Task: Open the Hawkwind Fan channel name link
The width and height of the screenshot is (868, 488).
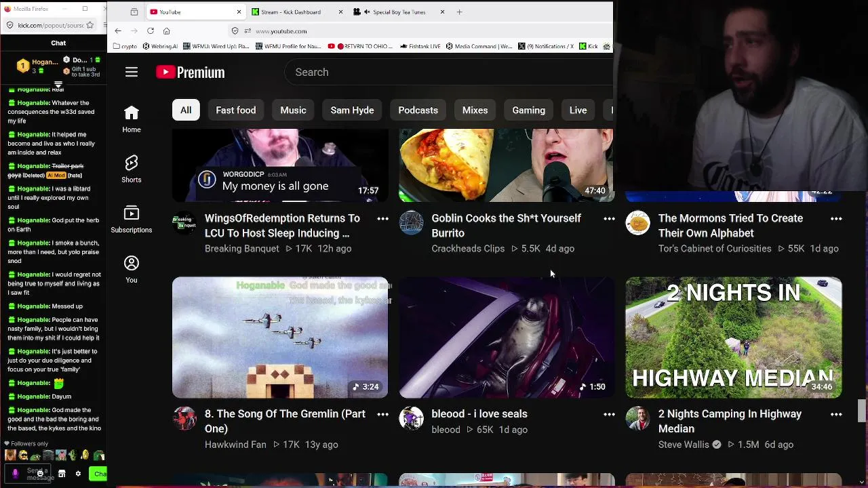Action: coord(235,445)
